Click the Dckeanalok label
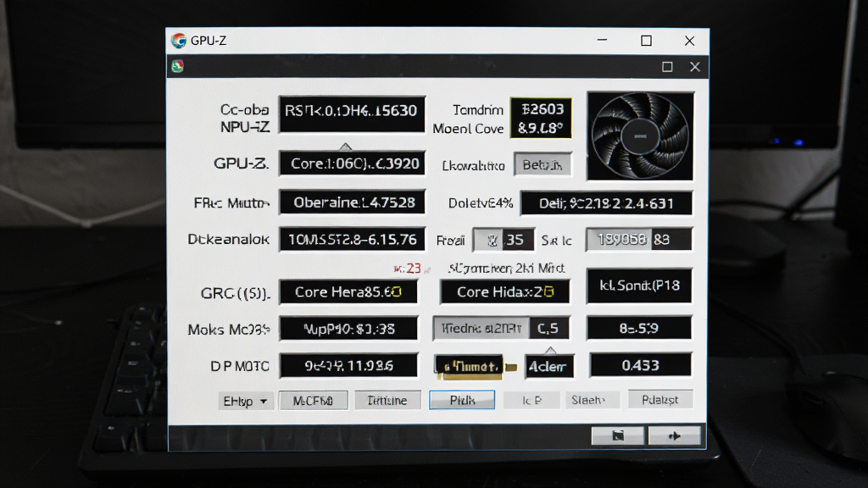Screen dimensions: 868x488 coord(228,240)
